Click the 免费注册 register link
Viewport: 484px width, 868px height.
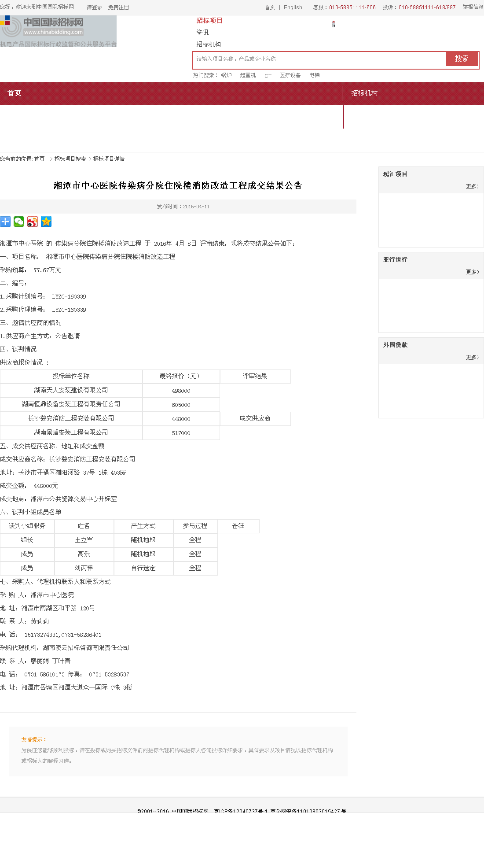tap(118, 7)
